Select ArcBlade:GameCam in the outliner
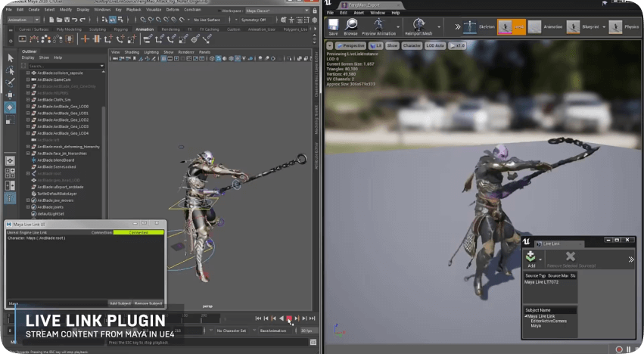The width and height of the screenshot is (644, 354). (54, 79)
